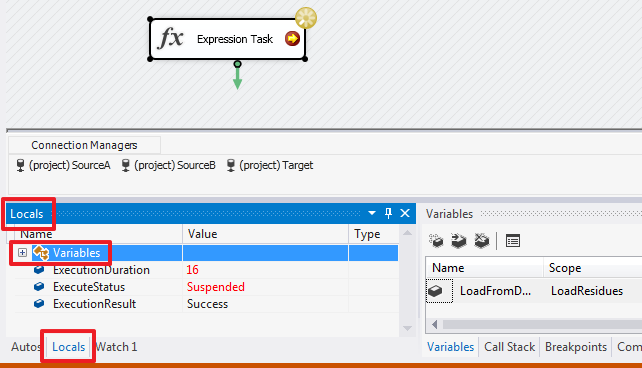
Task: Click the Grid Options toolbar icon
Action: [x=513, y=241]
